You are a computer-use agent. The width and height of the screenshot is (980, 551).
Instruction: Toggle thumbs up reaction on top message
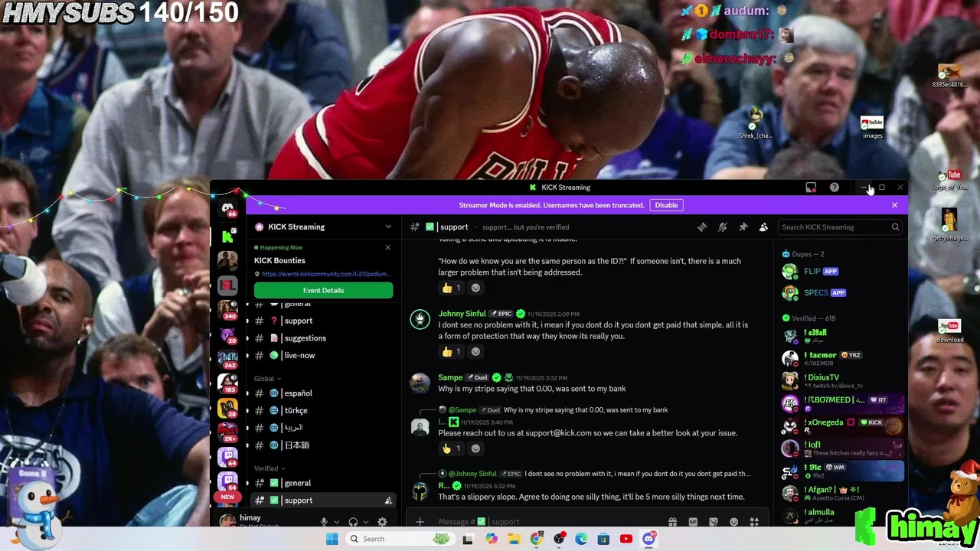pyautogui.click(x=451, y=288)
